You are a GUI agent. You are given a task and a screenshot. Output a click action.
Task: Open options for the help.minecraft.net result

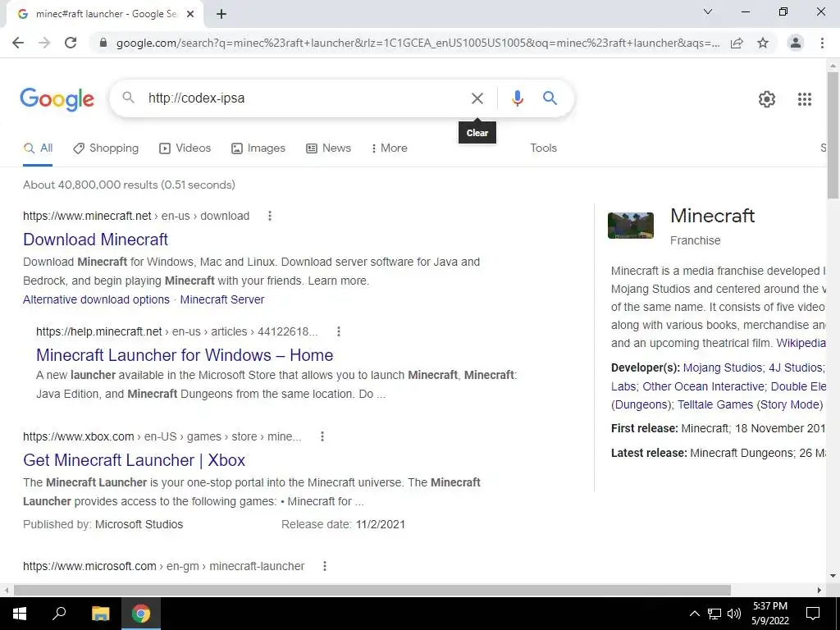coord(339,331)
